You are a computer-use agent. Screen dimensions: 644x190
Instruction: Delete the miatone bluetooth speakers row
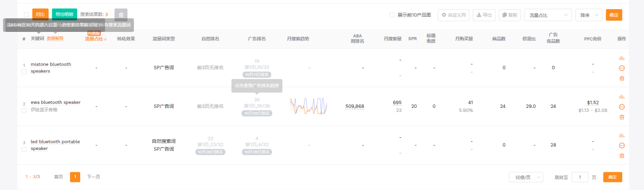coord(622,78)
